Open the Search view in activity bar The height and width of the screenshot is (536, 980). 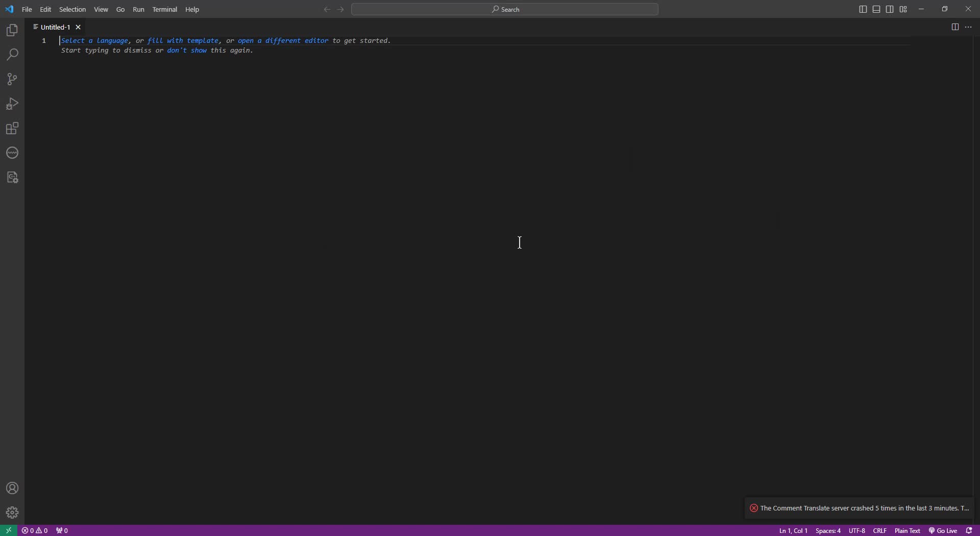12,55
